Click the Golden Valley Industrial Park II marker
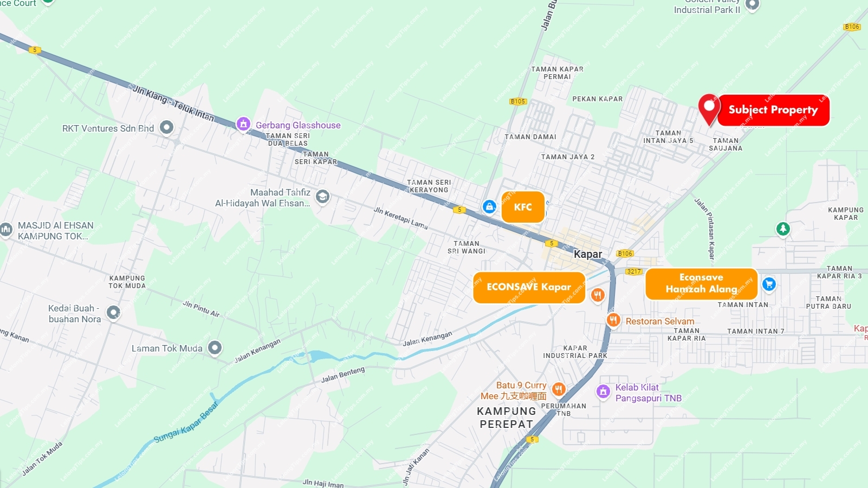The image size is (868, 488). click(752, 5)
